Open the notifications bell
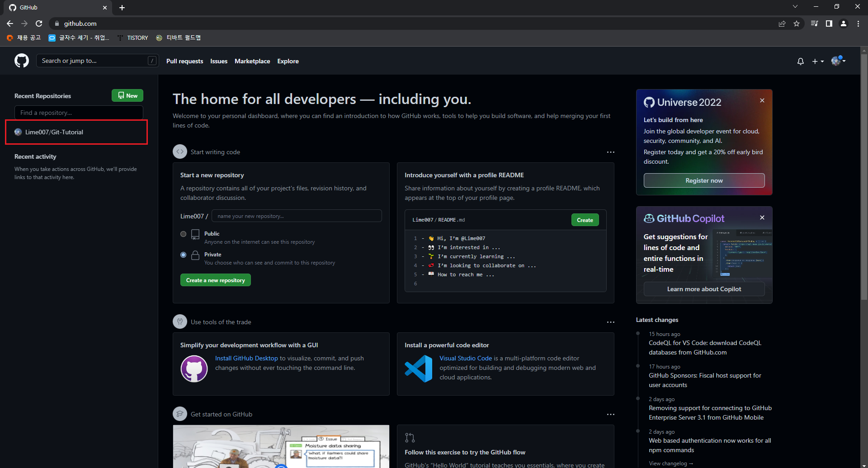 click(x=800, y=61)
